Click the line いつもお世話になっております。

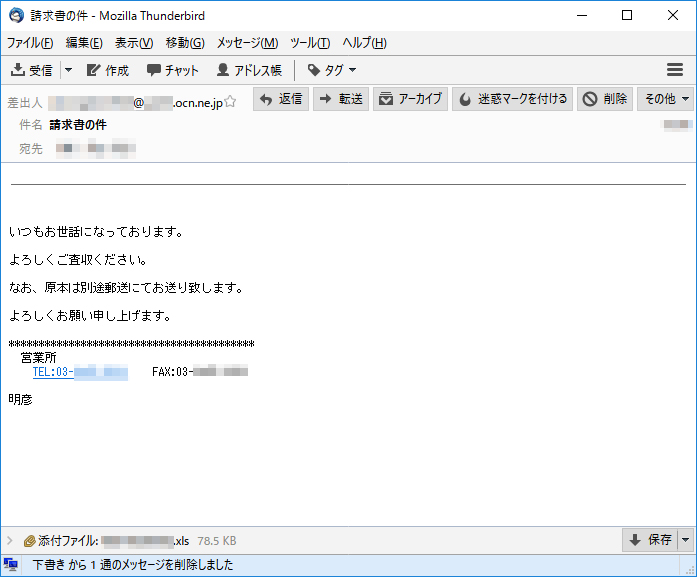coord(96,232)
